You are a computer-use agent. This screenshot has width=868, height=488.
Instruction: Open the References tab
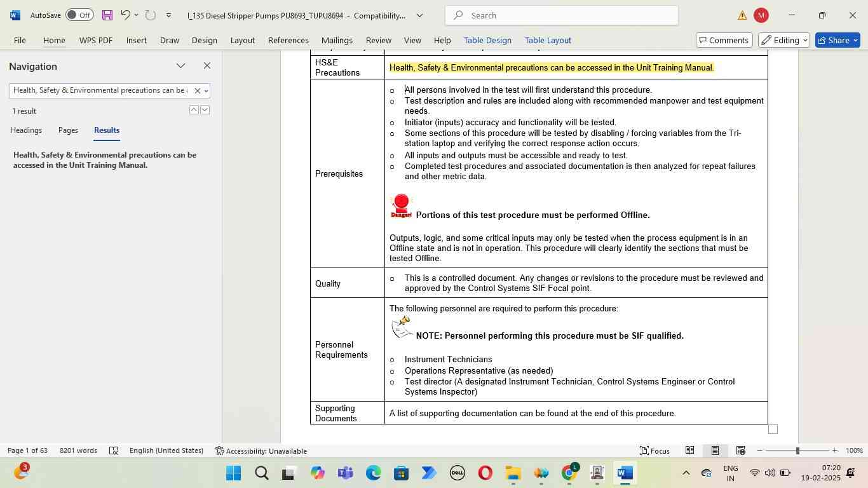pyautogui.click(x=288, y=40)
